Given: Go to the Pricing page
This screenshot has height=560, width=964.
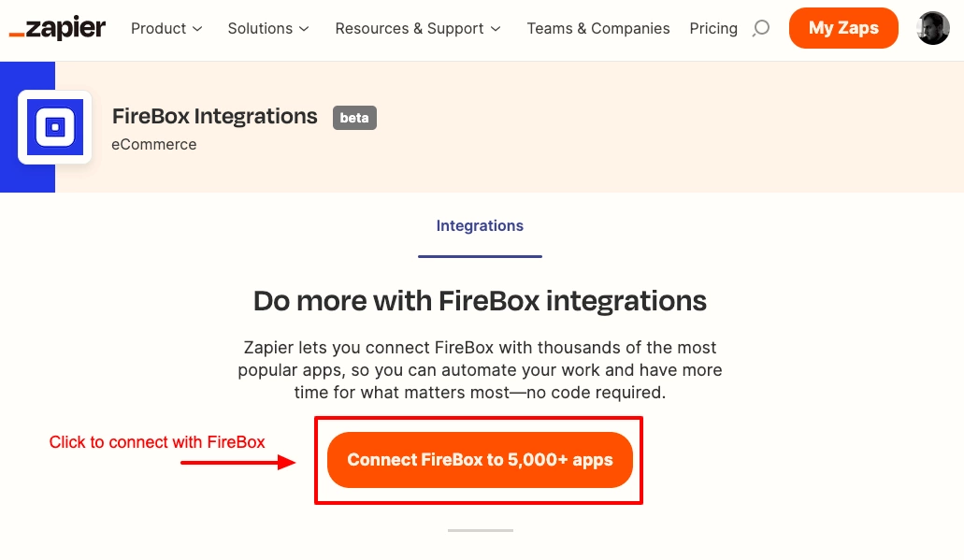Looking at the screenshot, I should tap(713, 28).
